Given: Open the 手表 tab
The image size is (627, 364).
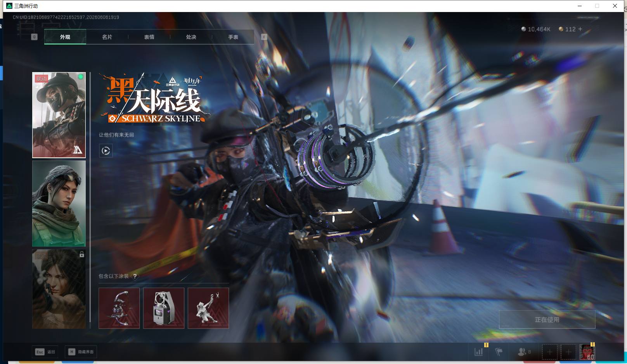Looking at the screenshot, I should (x=233, y=37).
